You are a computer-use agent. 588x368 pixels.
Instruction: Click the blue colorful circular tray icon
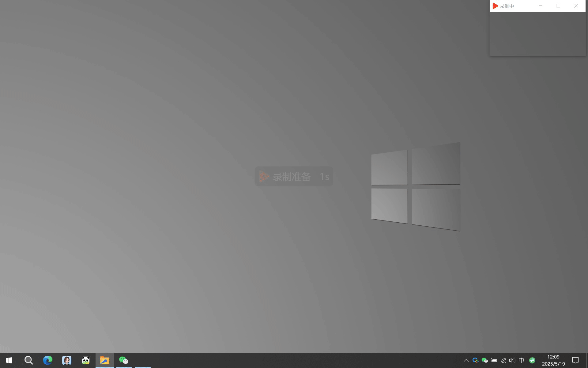coord(475,360)
